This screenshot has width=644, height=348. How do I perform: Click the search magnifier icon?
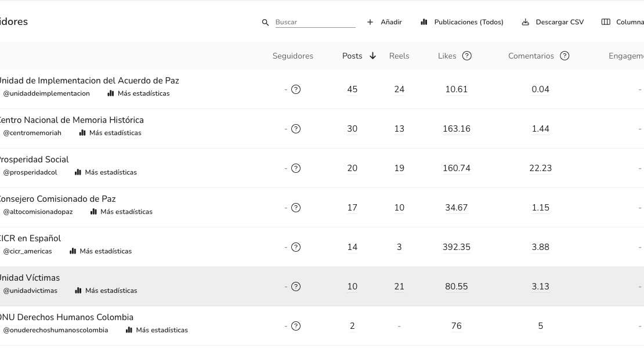[265, 22]
